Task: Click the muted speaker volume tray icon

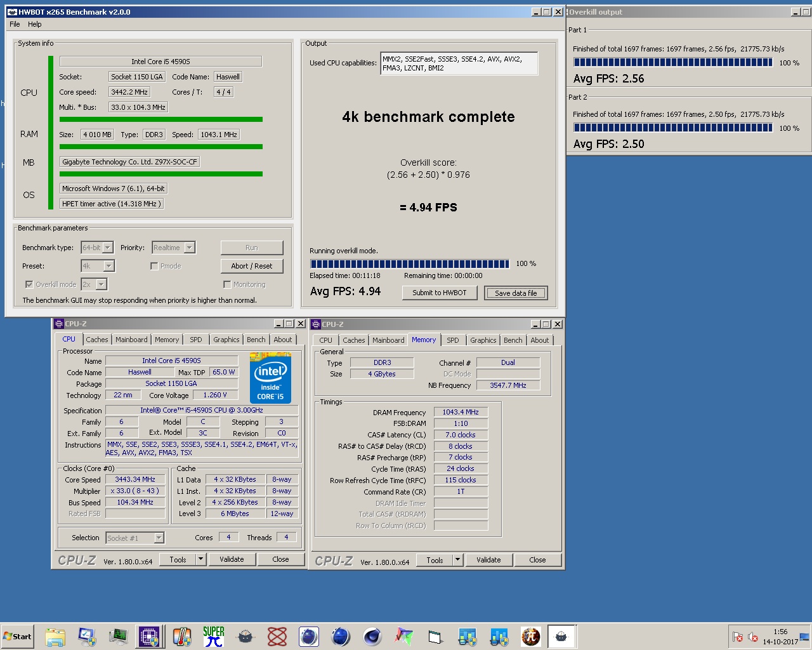Action: 753,637
